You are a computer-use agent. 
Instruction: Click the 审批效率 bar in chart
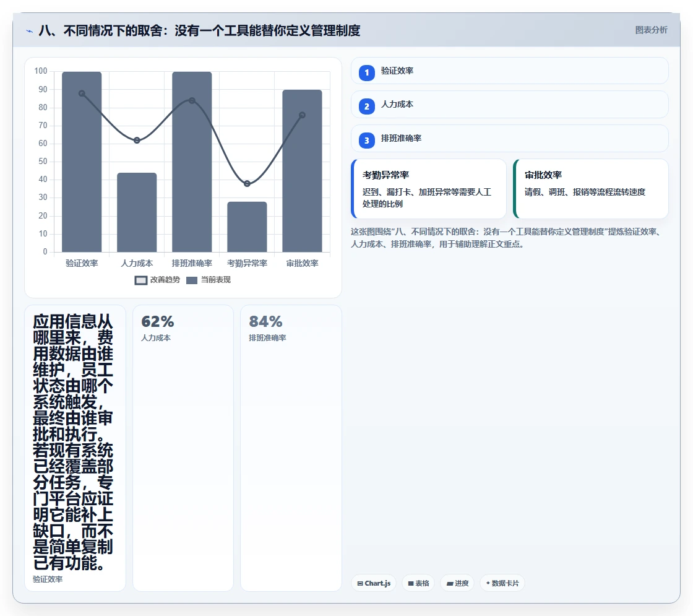303,171
